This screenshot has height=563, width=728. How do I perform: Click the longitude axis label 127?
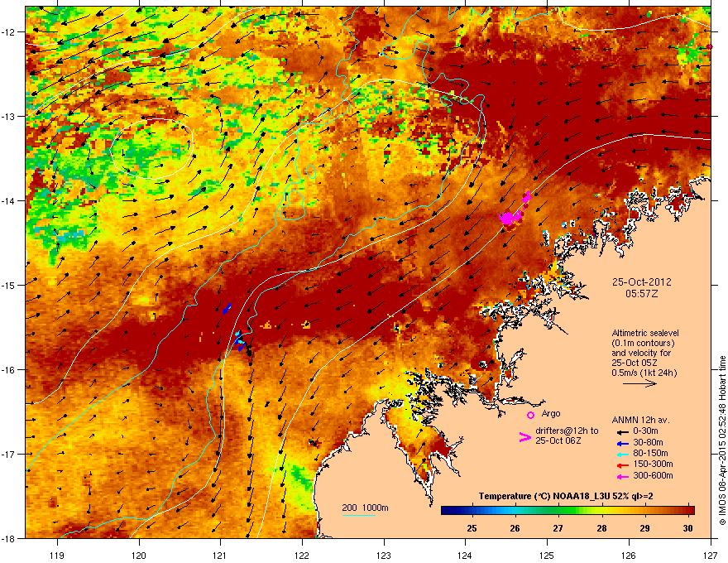711,555
